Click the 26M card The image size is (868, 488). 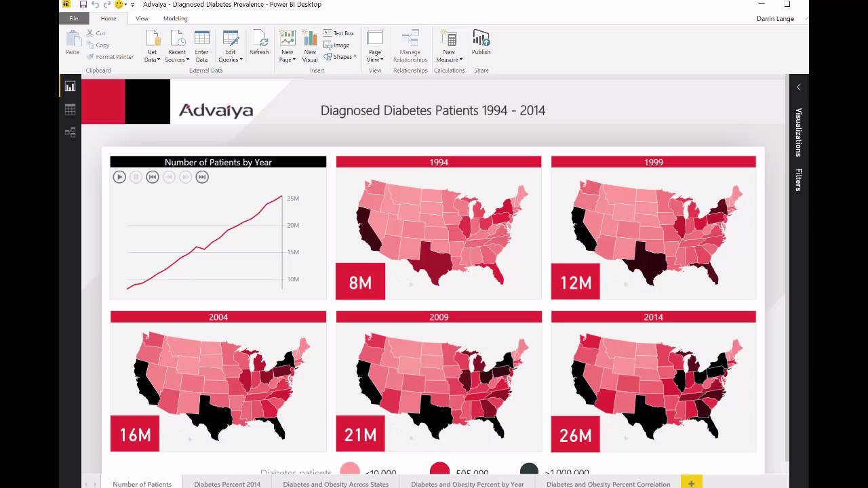pos(576,434)
